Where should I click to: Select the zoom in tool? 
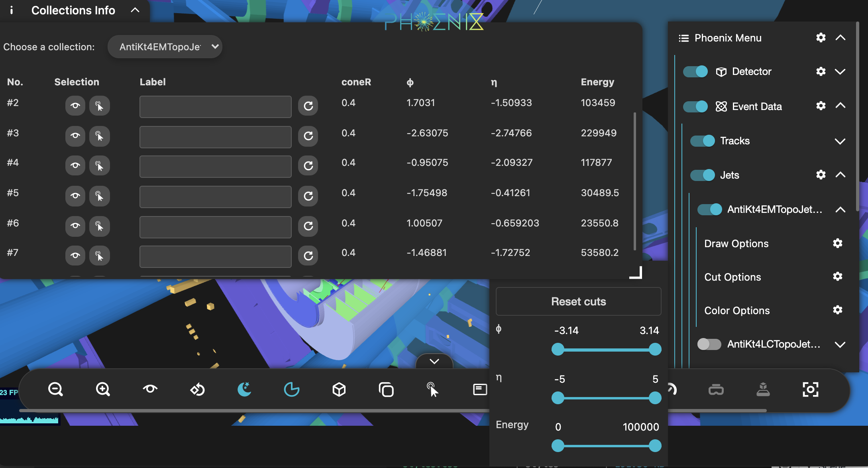coord(102,390)
